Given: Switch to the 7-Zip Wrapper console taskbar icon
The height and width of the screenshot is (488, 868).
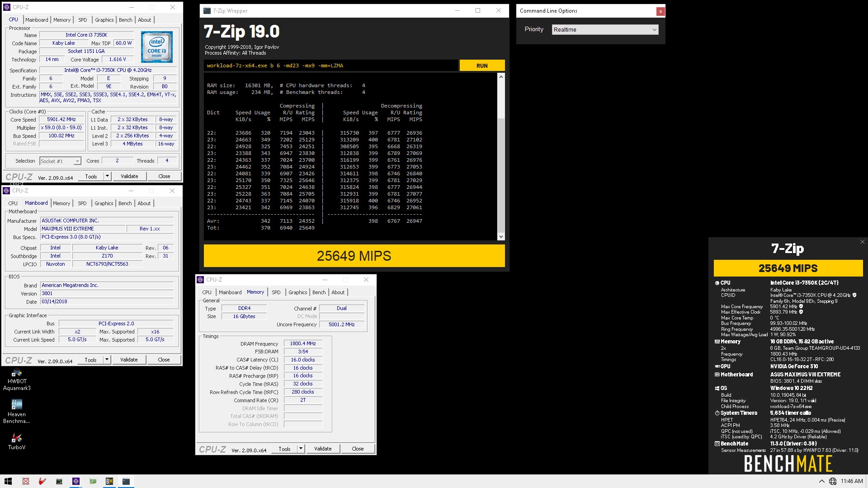Looking at the screenshot, I should coord(126,481).
